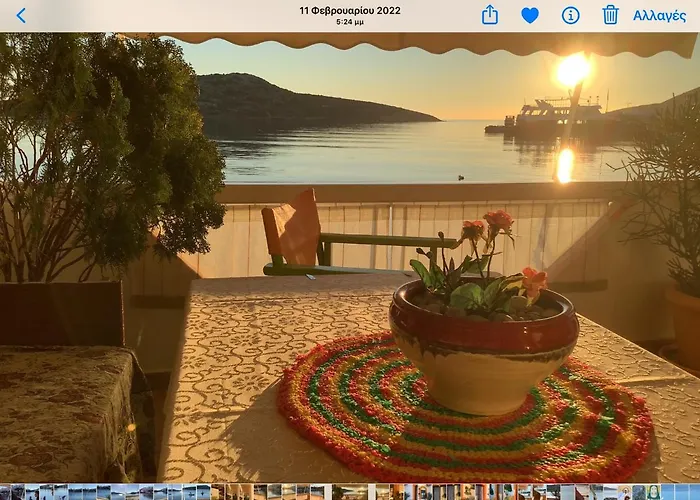Viewport: 700px width, 500px height.
Task: Go back using the left chevron
Action: (21, 15)
